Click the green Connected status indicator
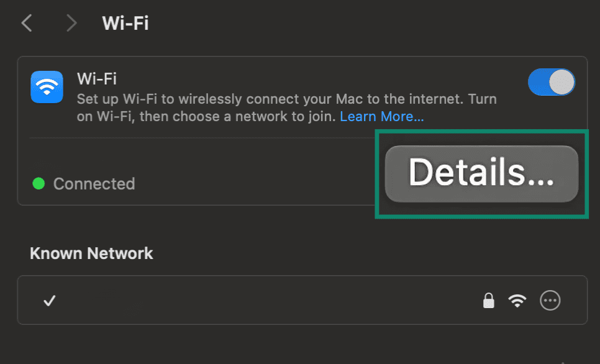 tap(39, 183)
